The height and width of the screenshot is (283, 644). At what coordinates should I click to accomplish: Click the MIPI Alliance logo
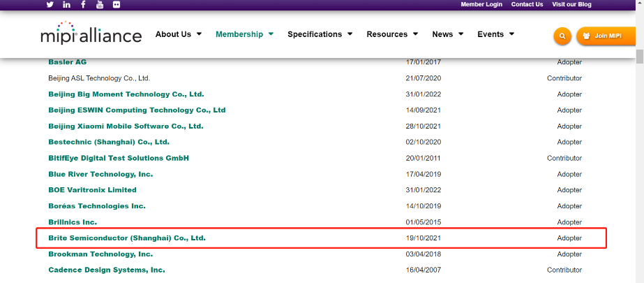[x=91, y=34]
